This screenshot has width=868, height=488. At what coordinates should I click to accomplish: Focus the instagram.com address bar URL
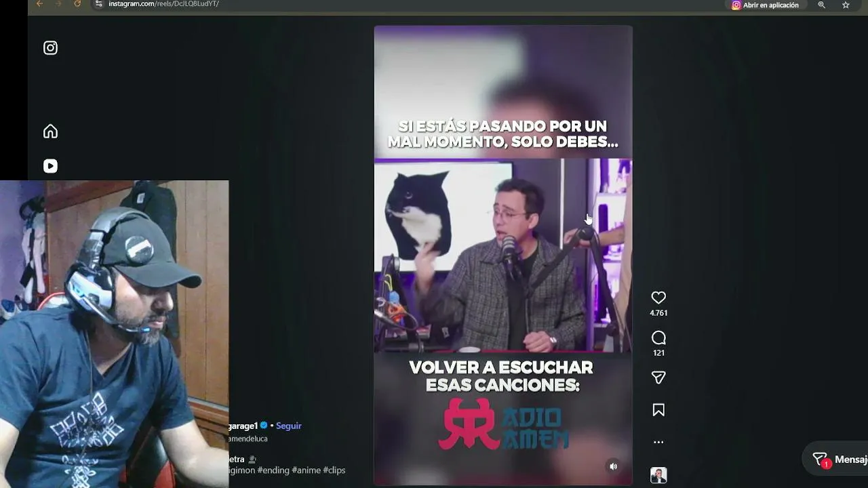[x=163, y=4]
